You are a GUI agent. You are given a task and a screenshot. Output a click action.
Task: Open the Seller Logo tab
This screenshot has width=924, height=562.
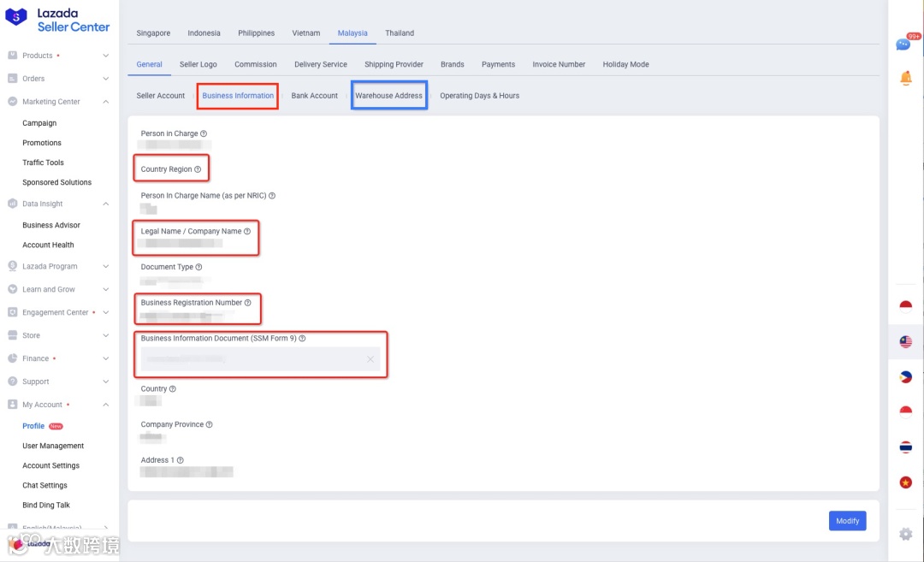coord(198,64)
